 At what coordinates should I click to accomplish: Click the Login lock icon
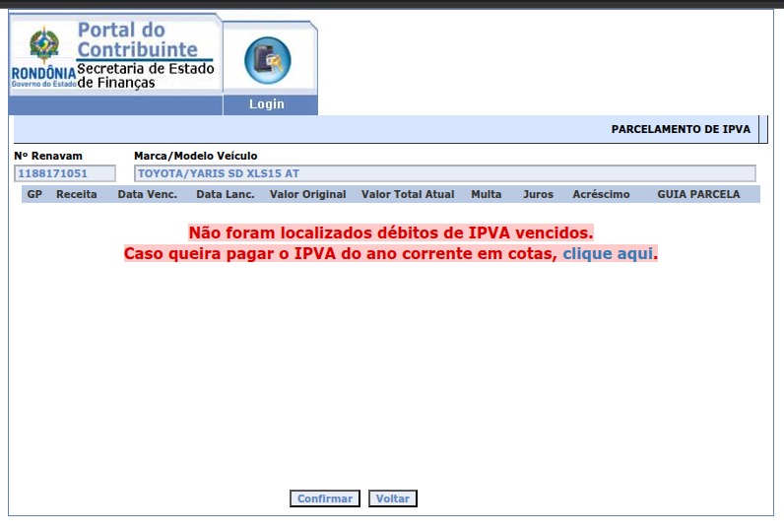(267, 59)
